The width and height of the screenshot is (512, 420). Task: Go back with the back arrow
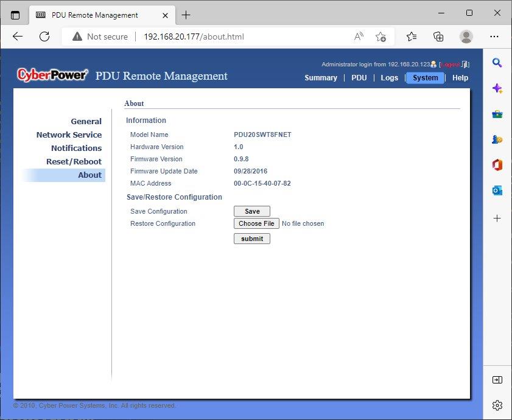18,37
